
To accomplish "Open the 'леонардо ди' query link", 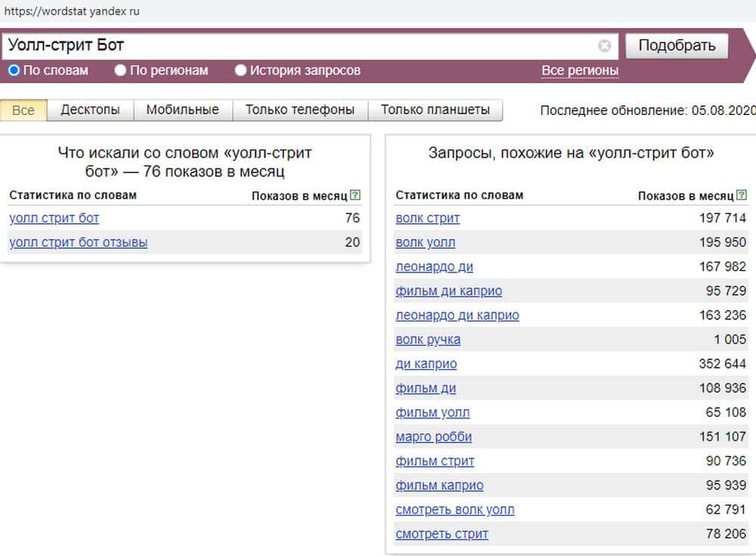I will click(435, 266).
